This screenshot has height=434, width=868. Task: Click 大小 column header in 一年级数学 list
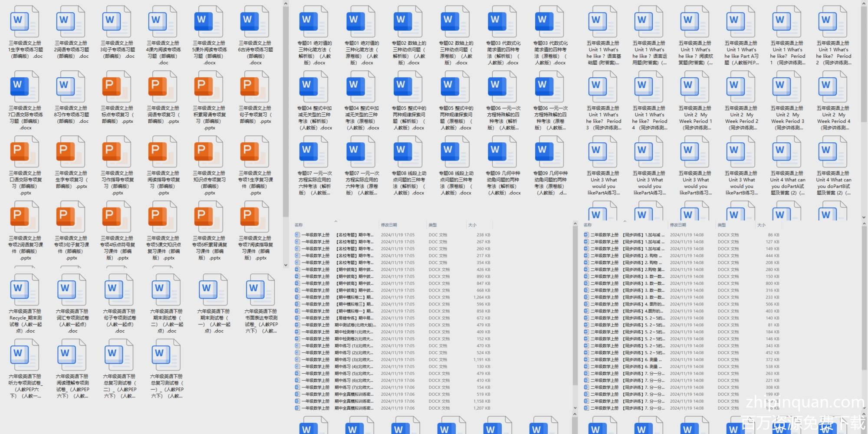coord(472,225)
